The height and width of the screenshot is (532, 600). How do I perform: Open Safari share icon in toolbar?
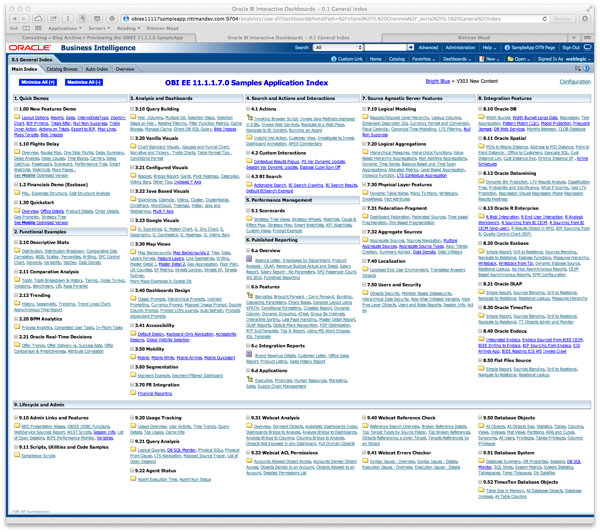[x=54, y=18]
